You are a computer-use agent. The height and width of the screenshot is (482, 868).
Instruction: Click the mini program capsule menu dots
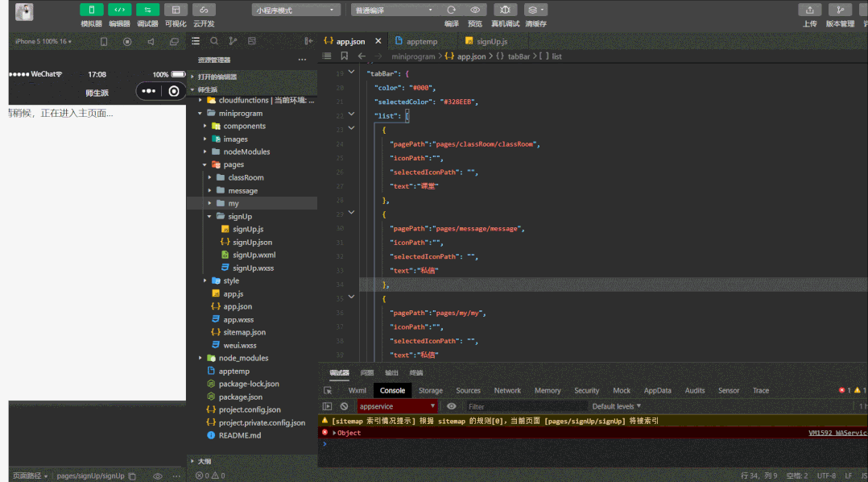click(x=148, y=91)
